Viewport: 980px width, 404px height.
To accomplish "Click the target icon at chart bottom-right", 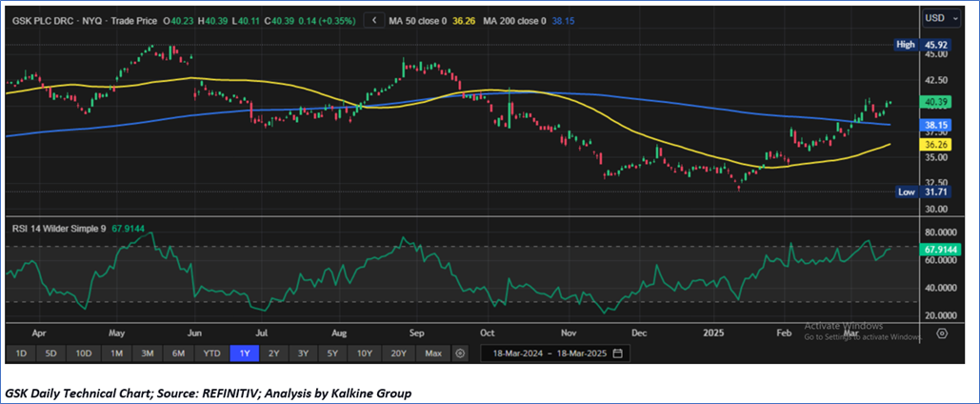I will pos(942,333).
